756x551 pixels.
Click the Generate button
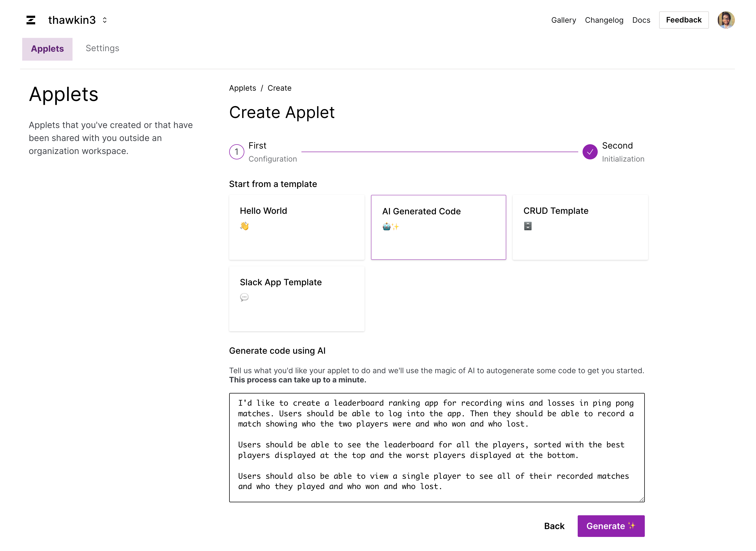(611, 526)
